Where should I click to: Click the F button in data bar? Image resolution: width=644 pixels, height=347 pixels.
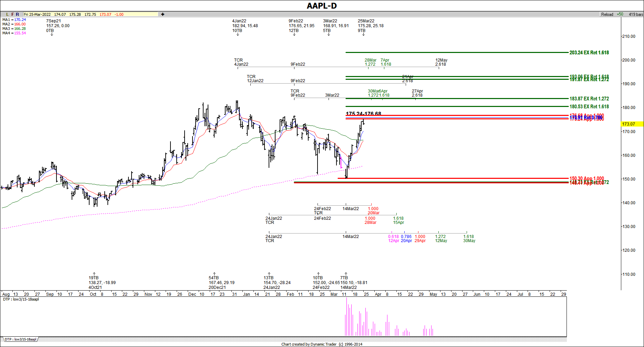[x=13, y=14]
